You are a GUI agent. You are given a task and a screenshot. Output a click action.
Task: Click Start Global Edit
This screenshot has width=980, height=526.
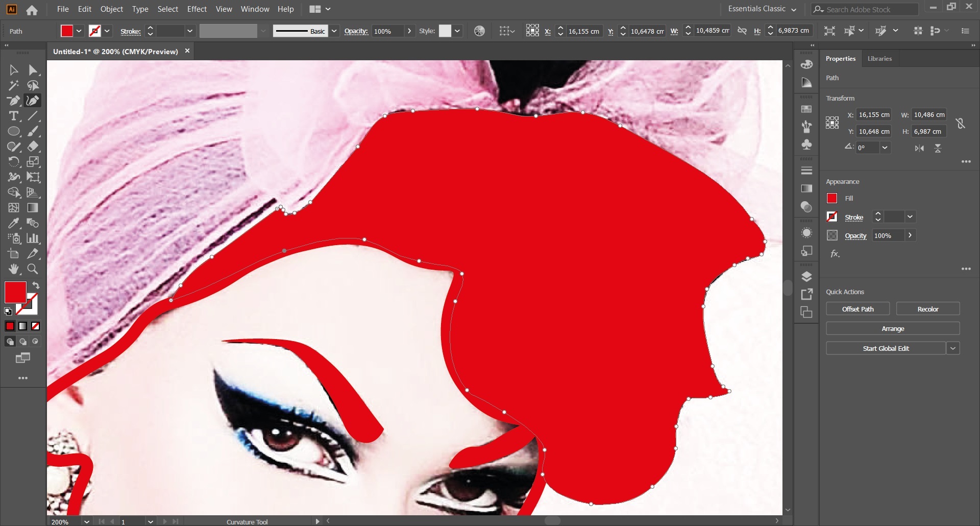click(x=886, y=348)
